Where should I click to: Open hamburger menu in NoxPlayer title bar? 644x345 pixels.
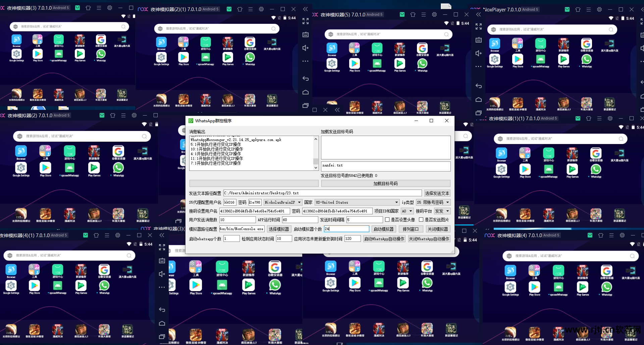click(589, 9)
